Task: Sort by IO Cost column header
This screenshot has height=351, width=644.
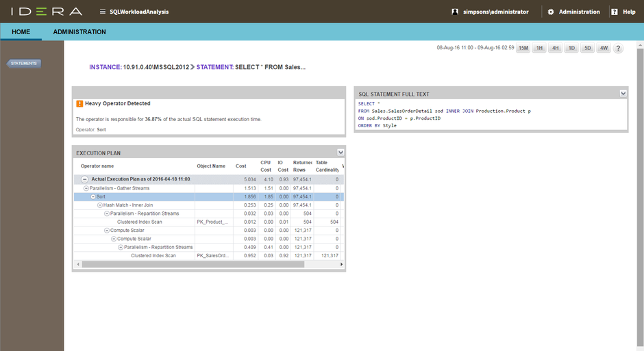Action: (283, 166)
